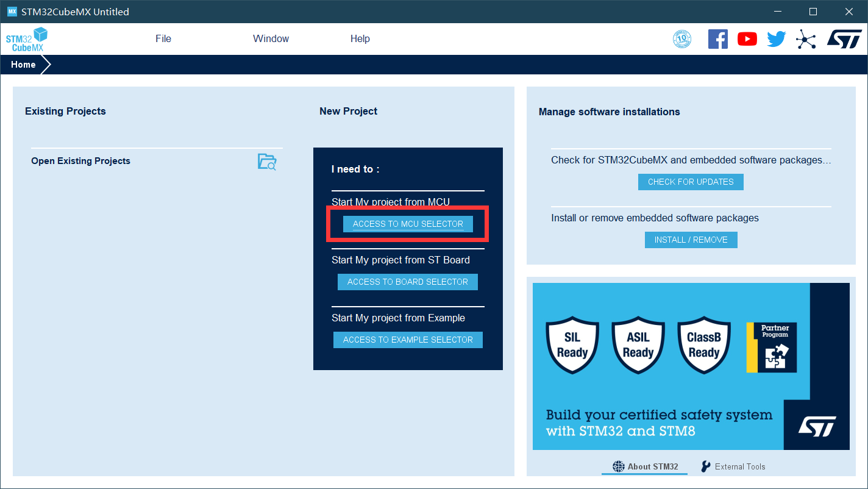Screen dimensions: 868x489
Task: Click INSTALL / REMOVE button
Action: 691,240
